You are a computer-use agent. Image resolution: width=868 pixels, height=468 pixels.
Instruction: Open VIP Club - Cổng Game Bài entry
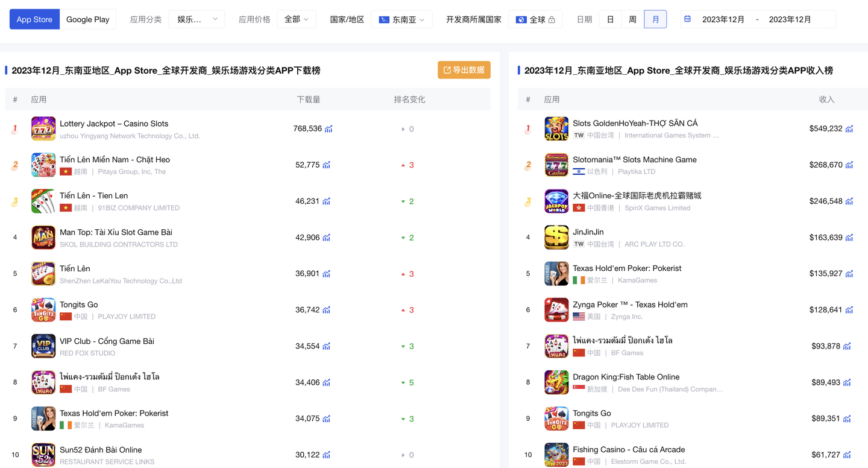click(x=107, y=341)
